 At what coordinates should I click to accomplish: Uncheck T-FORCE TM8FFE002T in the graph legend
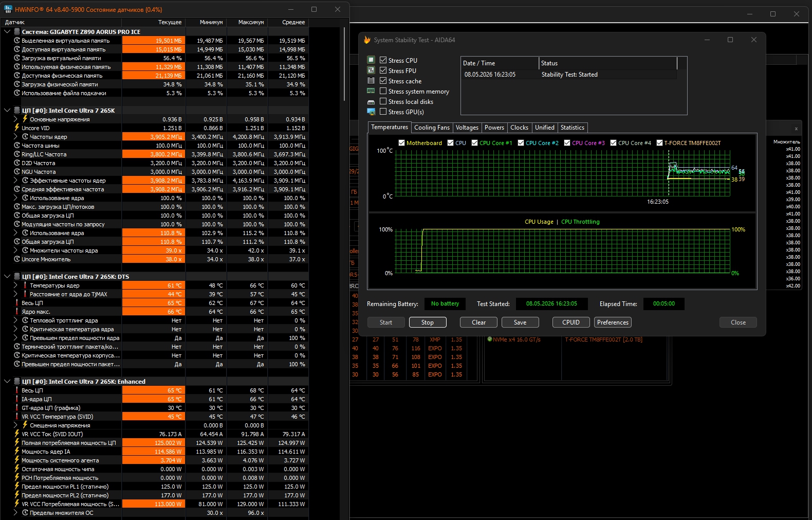click(659, 143)
